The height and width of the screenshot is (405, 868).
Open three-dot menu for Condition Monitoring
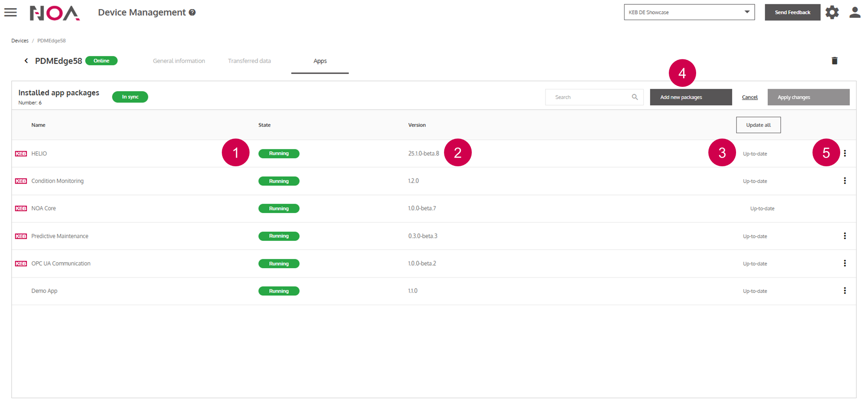[845, 181]
